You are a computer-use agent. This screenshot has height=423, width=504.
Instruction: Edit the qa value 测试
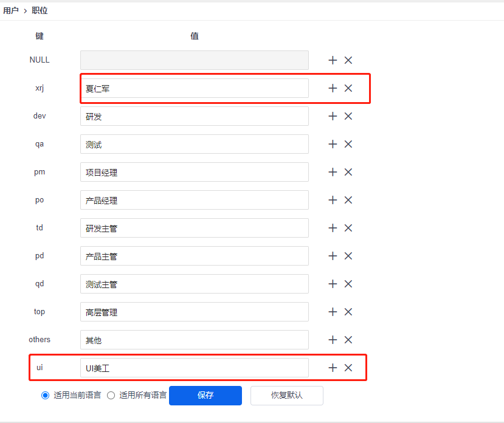tap(195, 144)
